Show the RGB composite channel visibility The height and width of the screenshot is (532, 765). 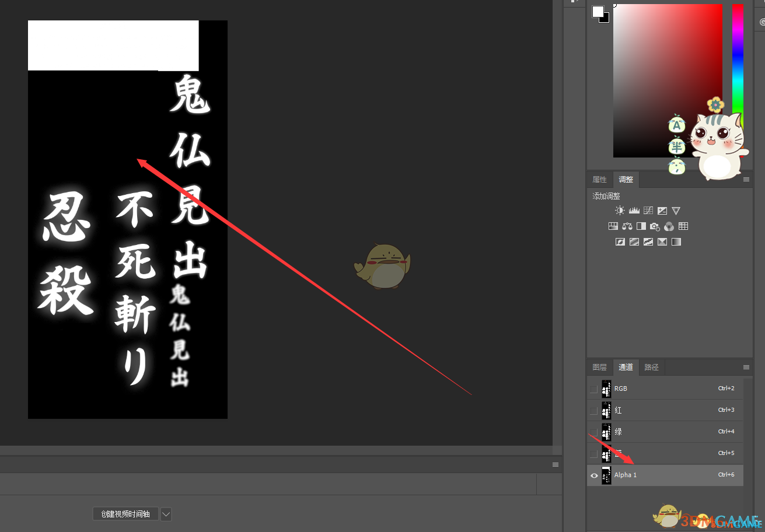click(594, 389)
